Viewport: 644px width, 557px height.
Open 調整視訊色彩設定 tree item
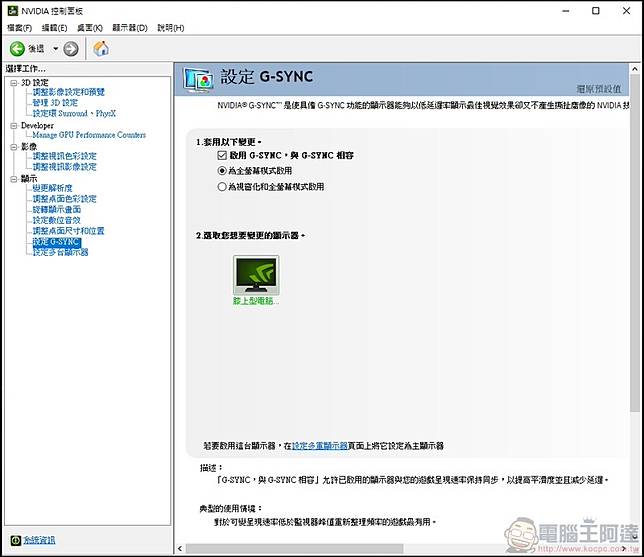pos(64,156)
